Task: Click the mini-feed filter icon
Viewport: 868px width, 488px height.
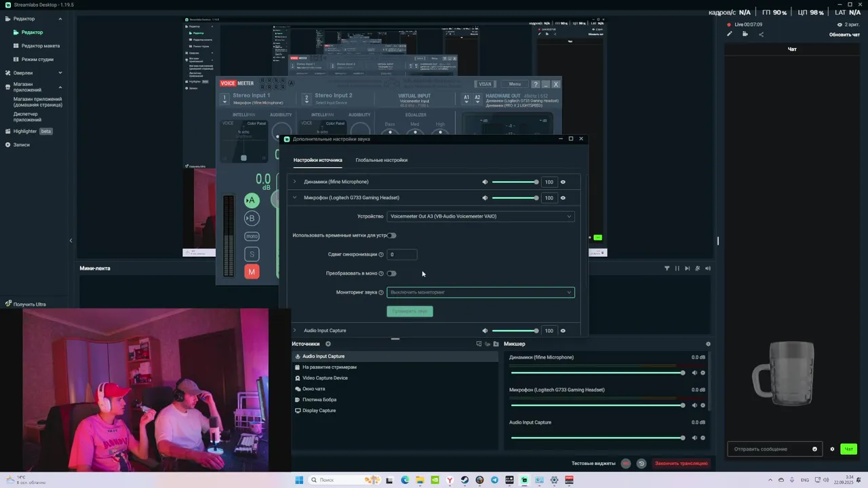Action: (x=667, y=268)
